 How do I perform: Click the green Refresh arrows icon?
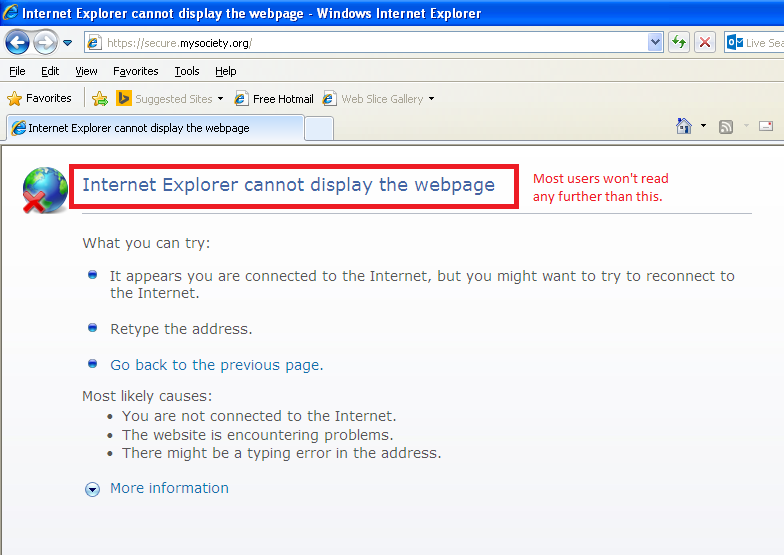click(678, 42)
